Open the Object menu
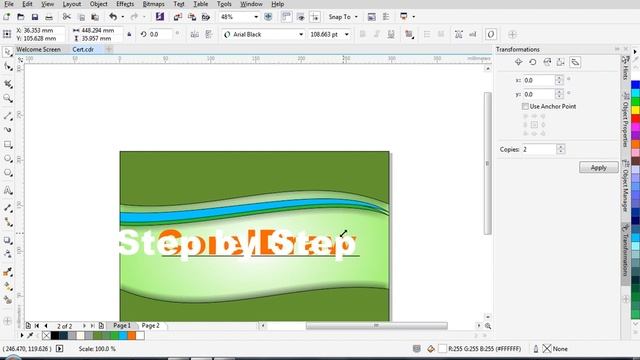 point(98,4)
